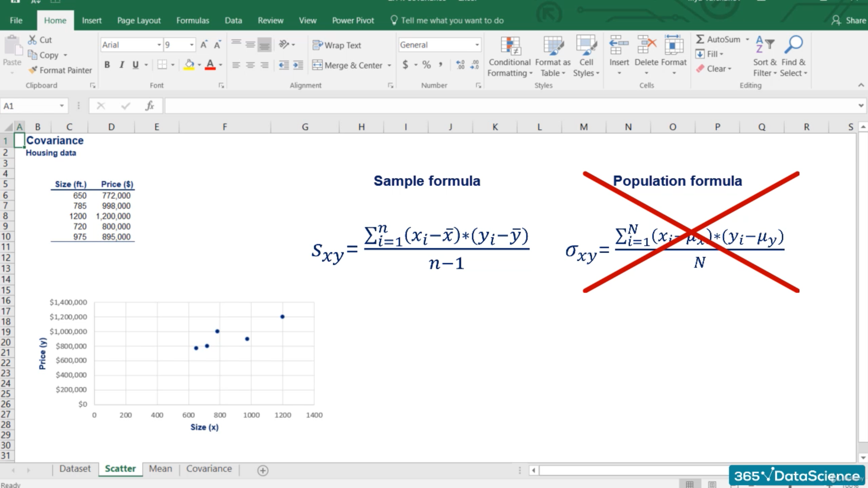Toggle Italic formatting

121,65
